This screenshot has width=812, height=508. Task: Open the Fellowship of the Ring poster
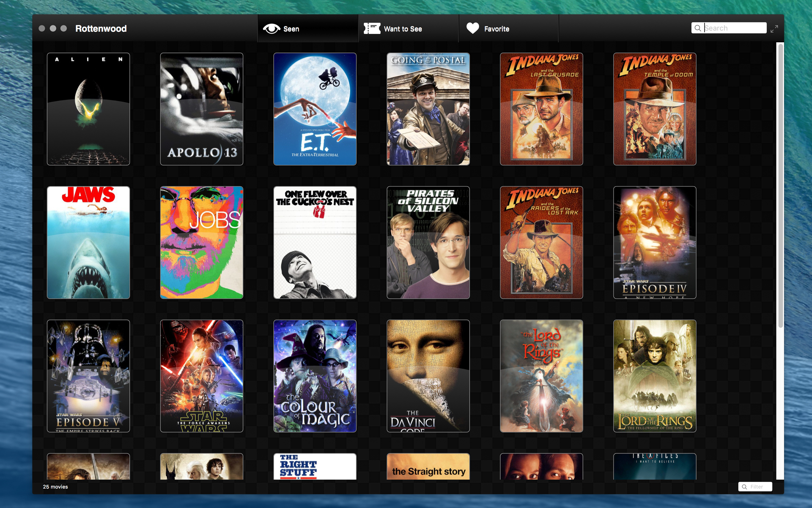(x=655, y=376)
